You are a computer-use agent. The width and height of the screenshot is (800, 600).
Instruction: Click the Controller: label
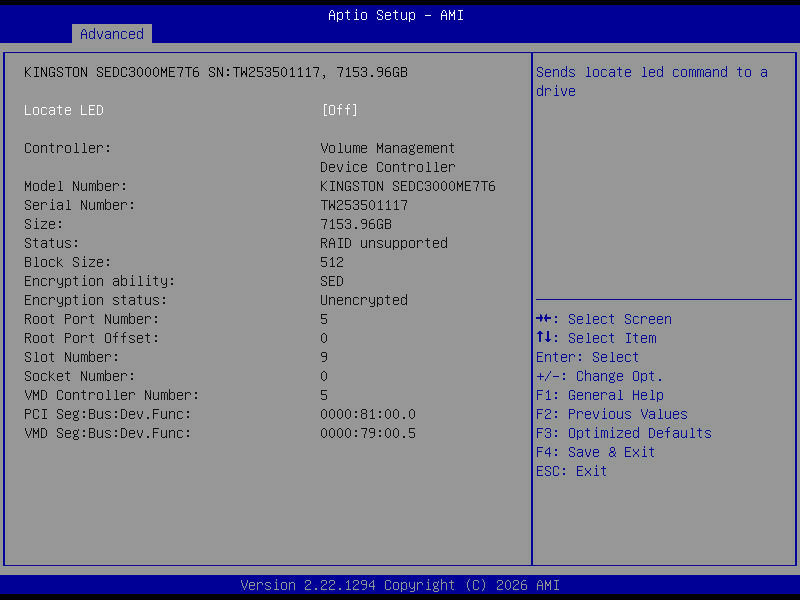(67, 148)
